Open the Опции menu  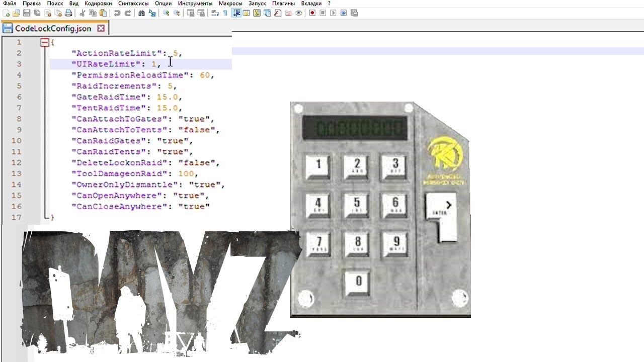(x=163, y=4)
